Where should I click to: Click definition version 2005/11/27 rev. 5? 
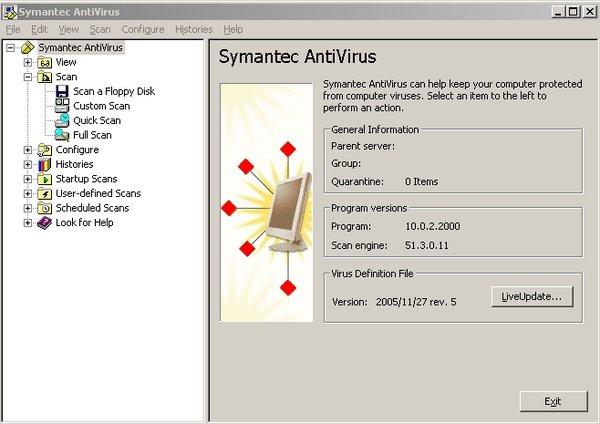coord(416,302)
